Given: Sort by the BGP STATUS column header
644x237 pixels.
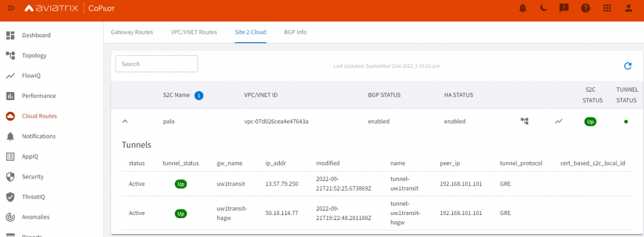Looking at the screenshot, I should click(x=384, y=95).
